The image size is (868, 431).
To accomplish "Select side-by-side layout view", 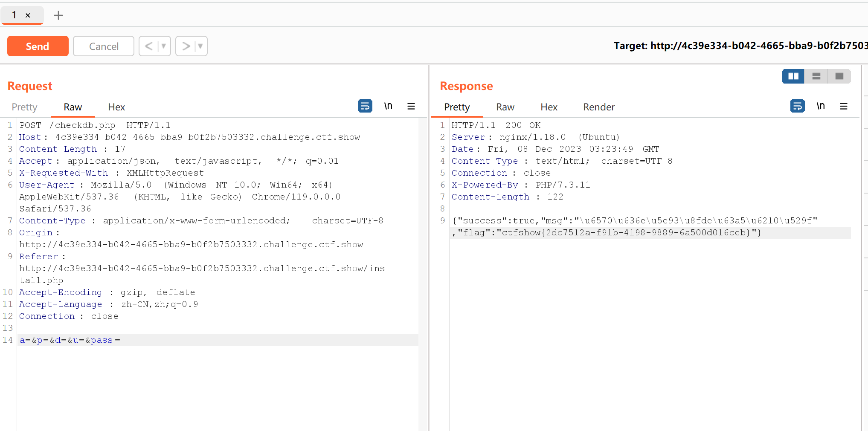I will click(793, 76).
